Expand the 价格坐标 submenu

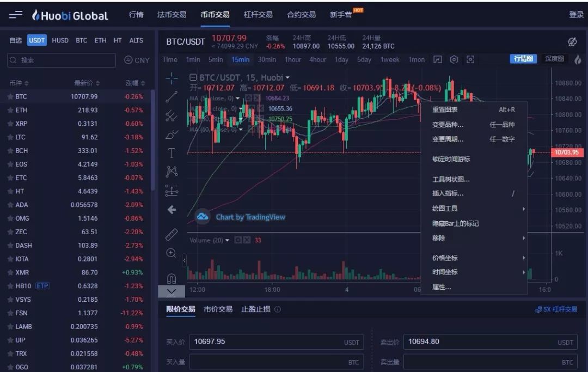click(x=474, y=258)
